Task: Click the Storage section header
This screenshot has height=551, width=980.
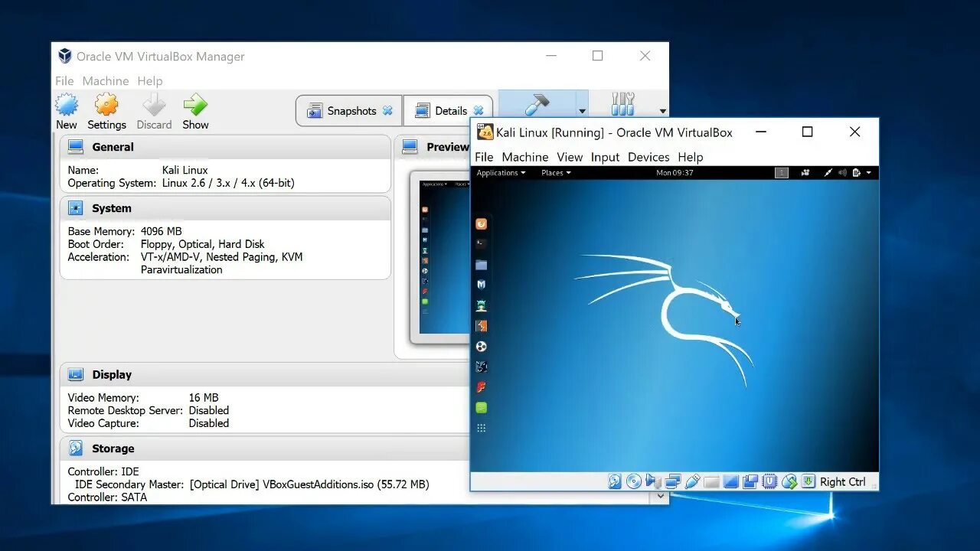Action: [264, 448]
